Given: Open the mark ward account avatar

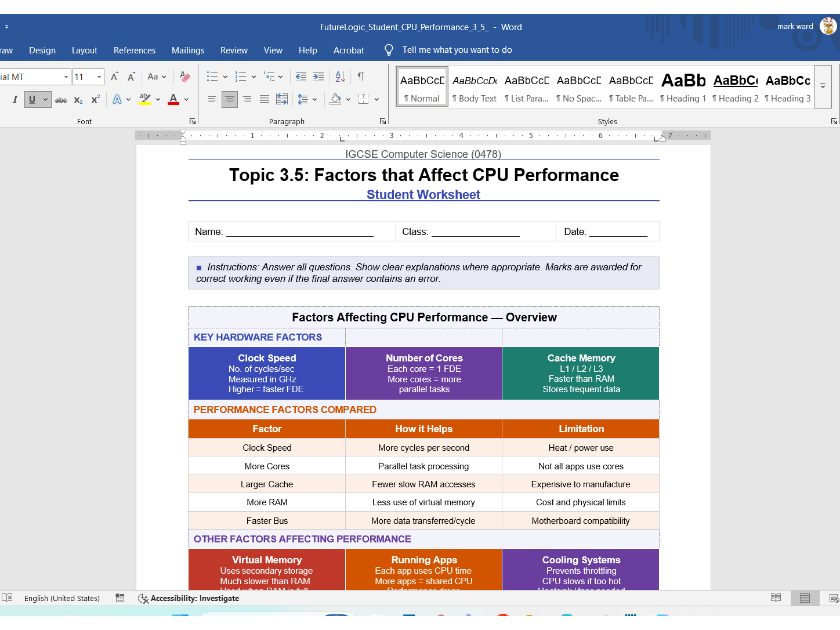Looking at the screenshot, I should [828, 26].
